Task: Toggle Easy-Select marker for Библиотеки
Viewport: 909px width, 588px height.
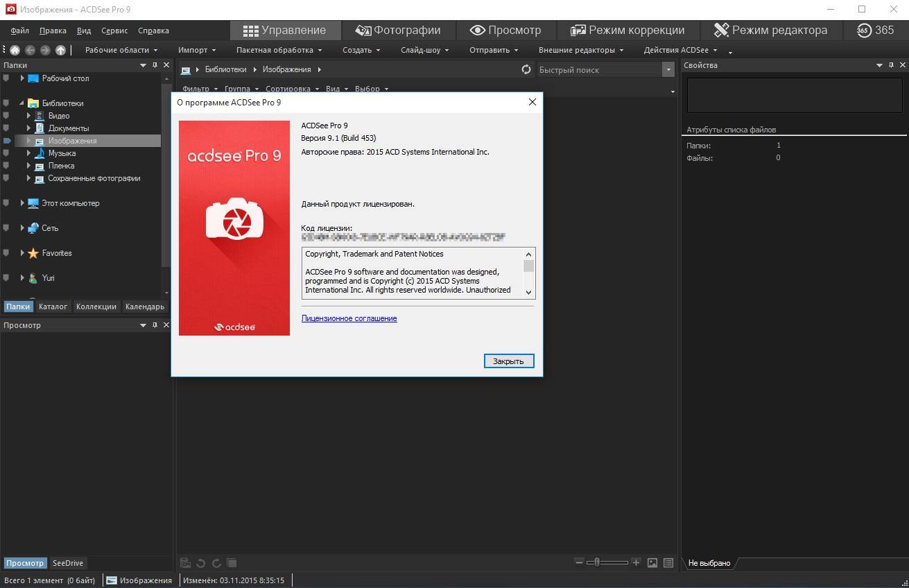Action: 6,103
